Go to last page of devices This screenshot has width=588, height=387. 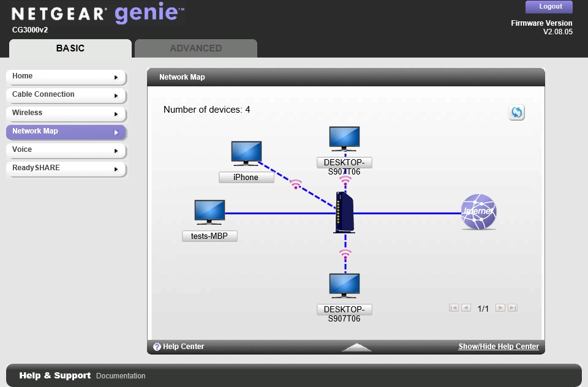tap(513, 308)
